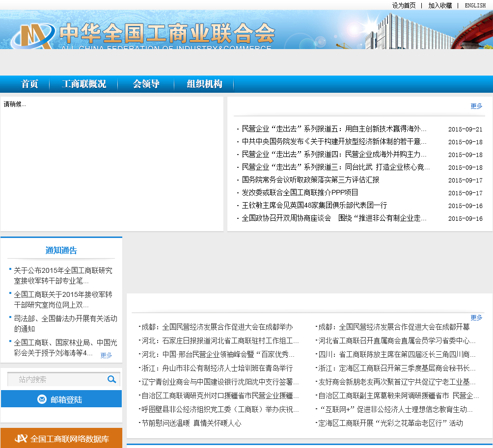Open 成都：全国民营经济发展合作促进大会在成都举办
This screenshot has height=448, width=493.
pyautogui.click(x=217, y=327)
